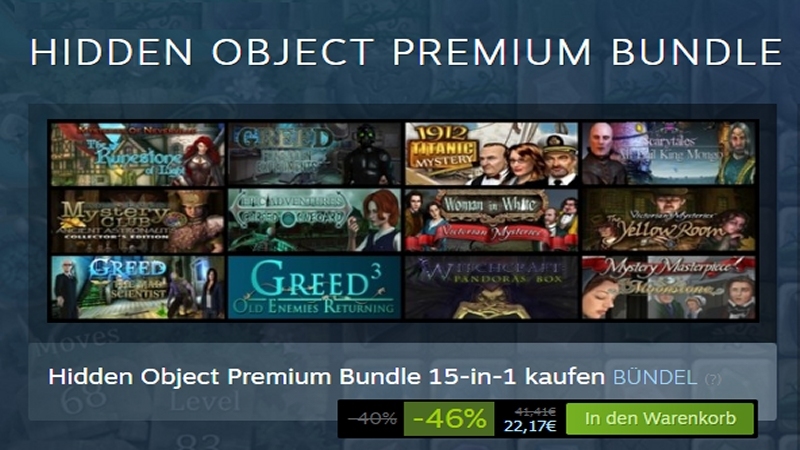Open Victorian Mysteries The Yellow Room thumbnail

tap(669, 220)
